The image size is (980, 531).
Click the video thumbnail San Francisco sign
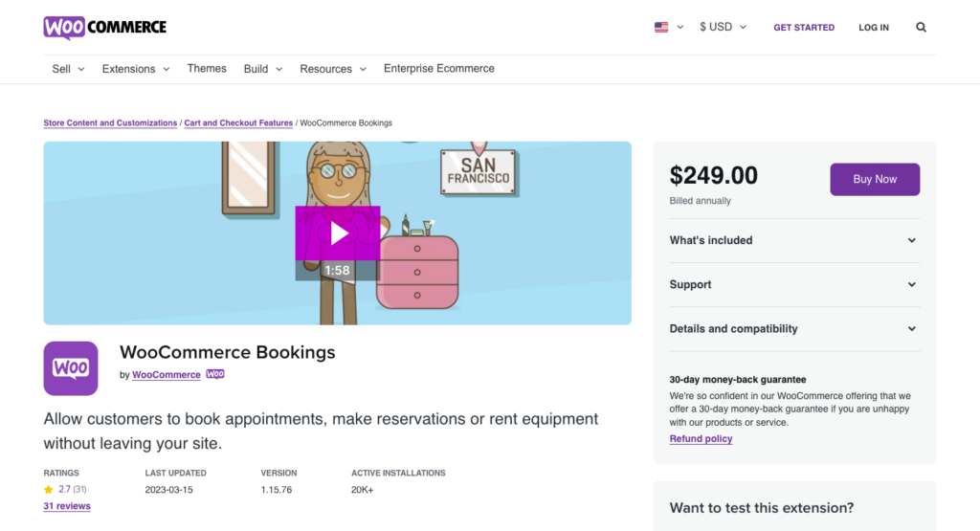pos(479,172)
